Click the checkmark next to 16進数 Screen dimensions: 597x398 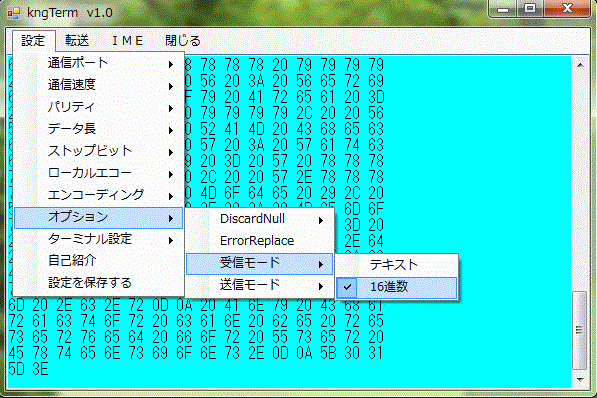coord(347,288)
